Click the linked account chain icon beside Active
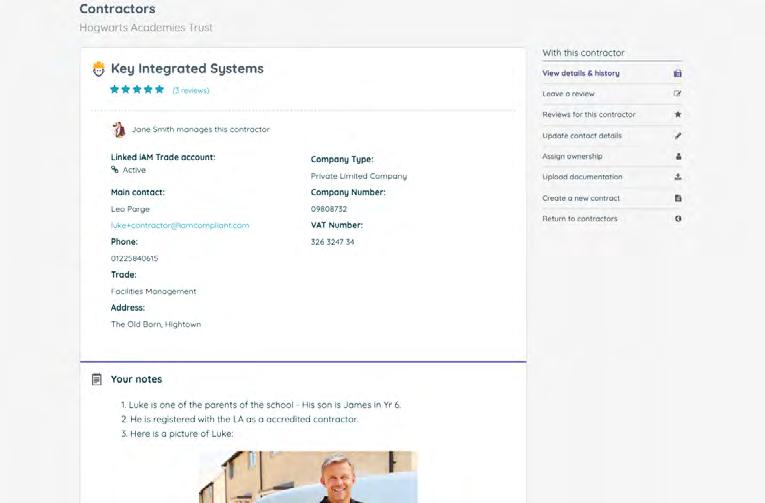Screen dimensions: 765x503 coord(115,169)
